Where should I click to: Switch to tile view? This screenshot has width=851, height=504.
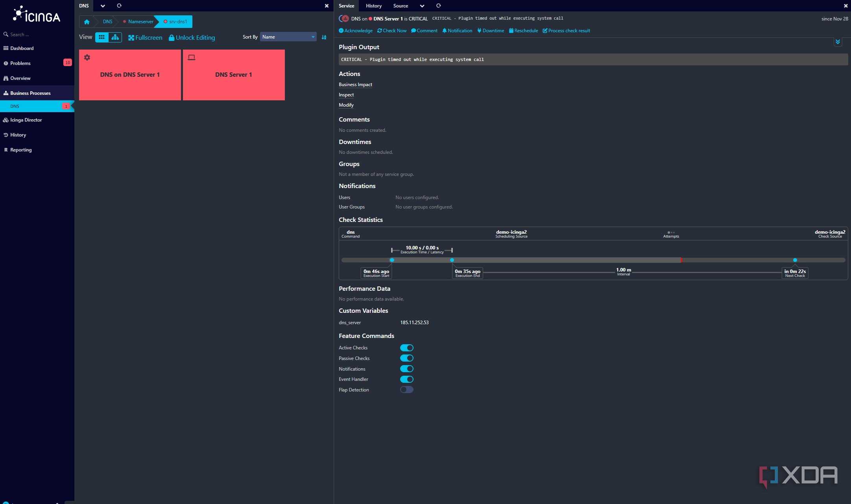pos(102,37)
